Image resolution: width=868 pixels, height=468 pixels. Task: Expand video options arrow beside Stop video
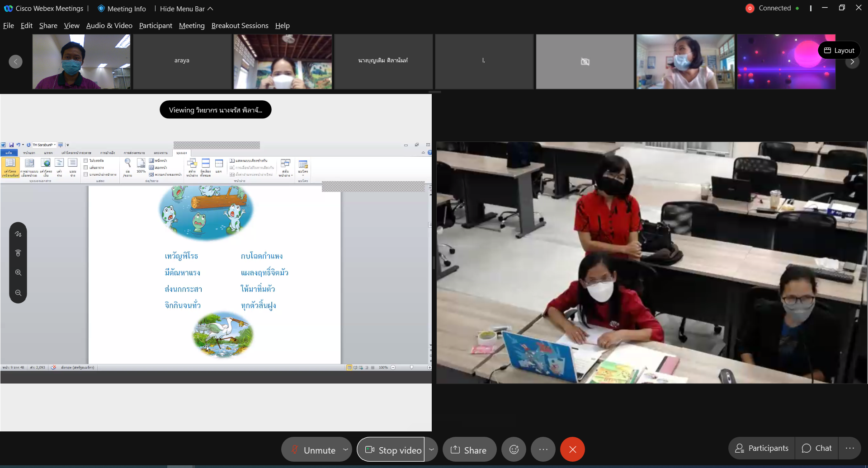tap(431, 449)
